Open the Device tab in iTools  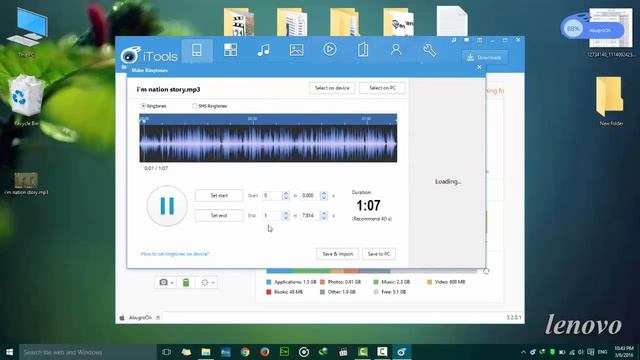tap(197, 51)
